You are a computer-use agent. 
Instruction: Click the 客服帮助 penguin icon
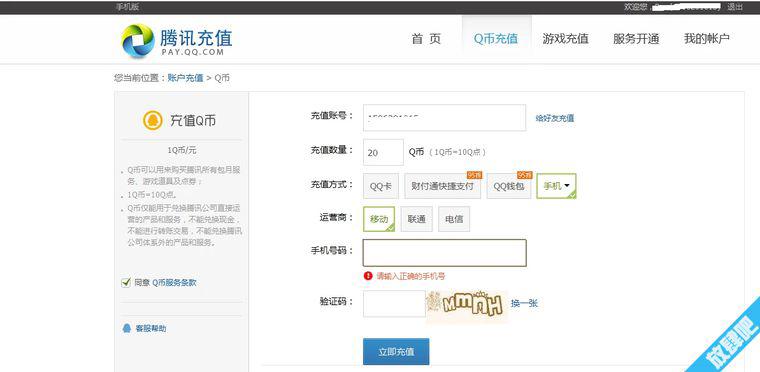pos(127,328)
